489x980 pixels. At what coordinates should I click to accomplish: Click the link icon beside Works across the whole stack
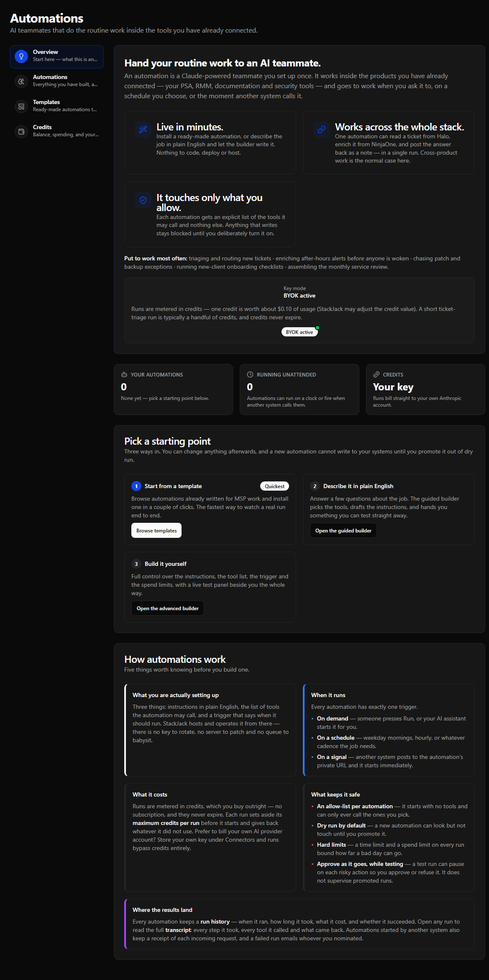point(322,129)
